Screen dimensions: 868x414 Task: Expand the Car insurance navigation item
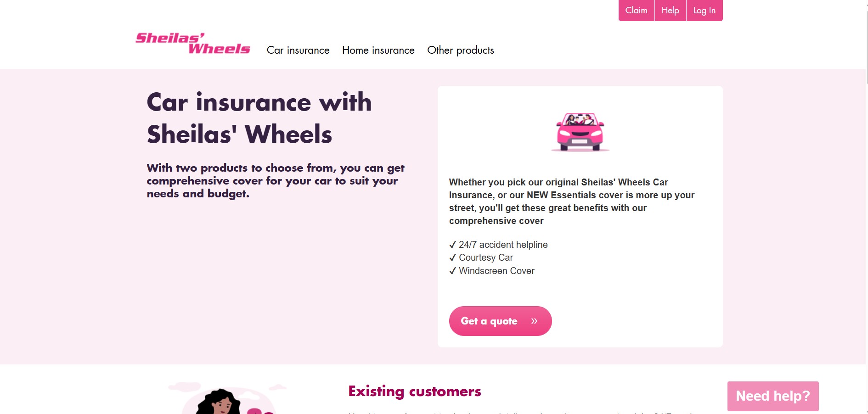(298, 50)
